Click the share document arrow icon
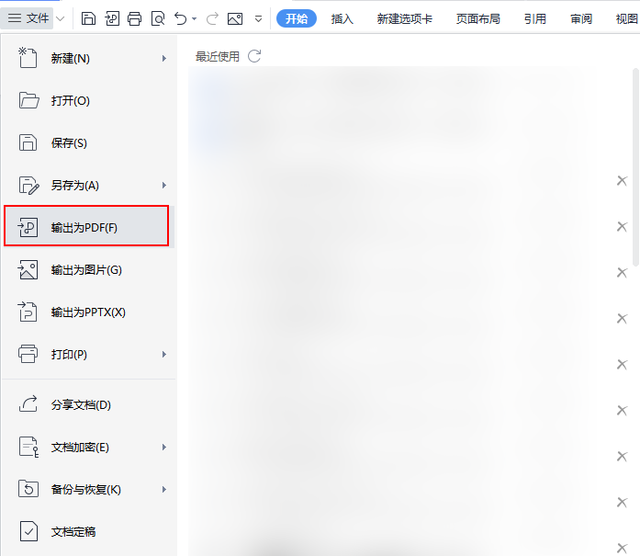This screenshot has height=556, width=640. click(x=28, y=404)
